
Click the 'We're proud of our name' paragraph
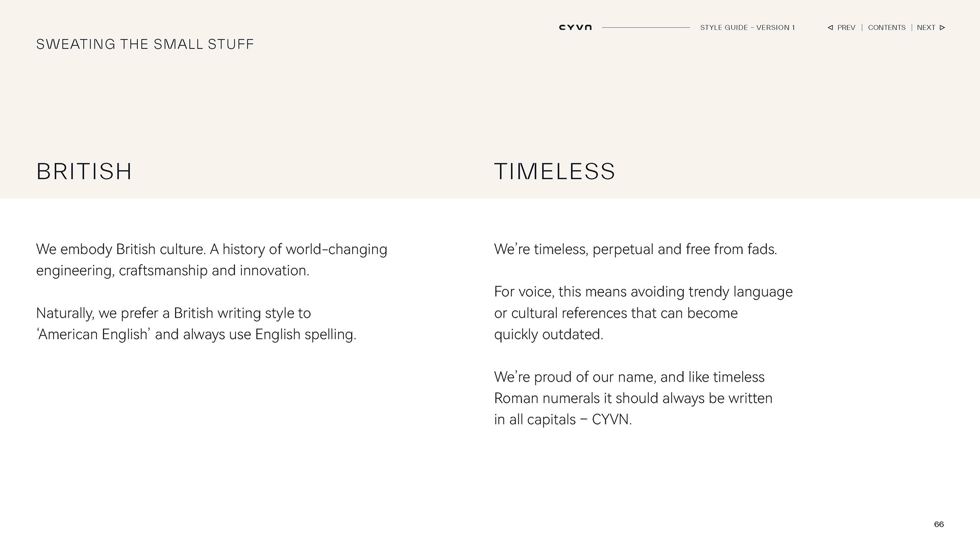click(633, 398)
